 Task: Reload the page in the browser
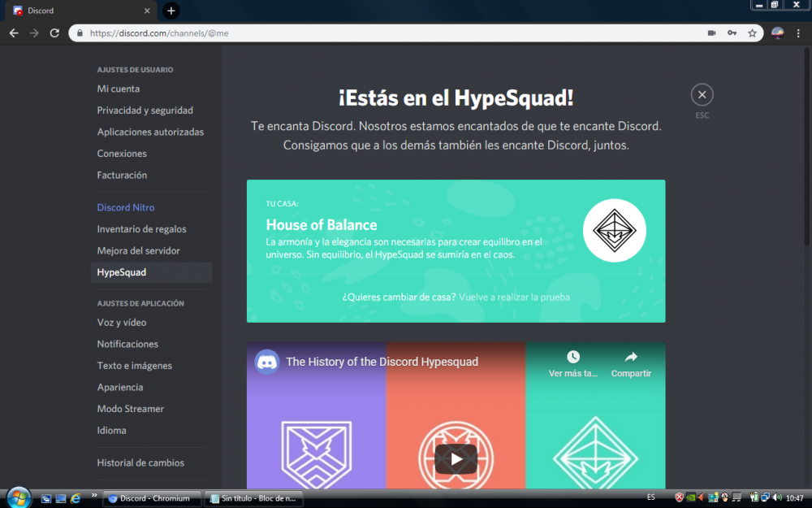54,33
